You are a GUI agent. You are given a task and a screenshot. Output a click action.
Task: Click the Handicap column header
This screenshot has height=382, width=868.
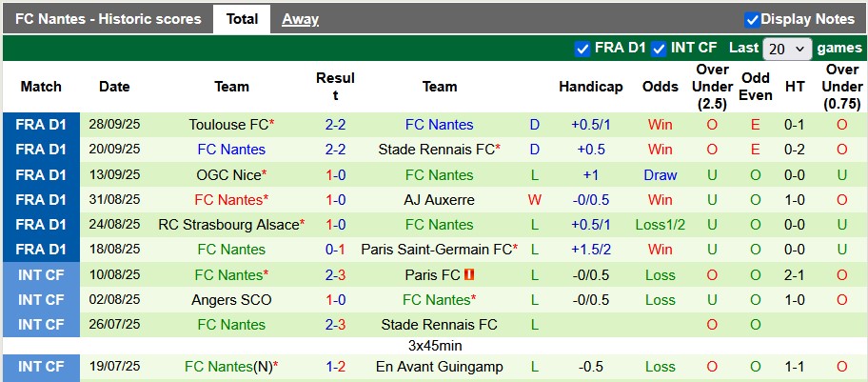[591, 87]
